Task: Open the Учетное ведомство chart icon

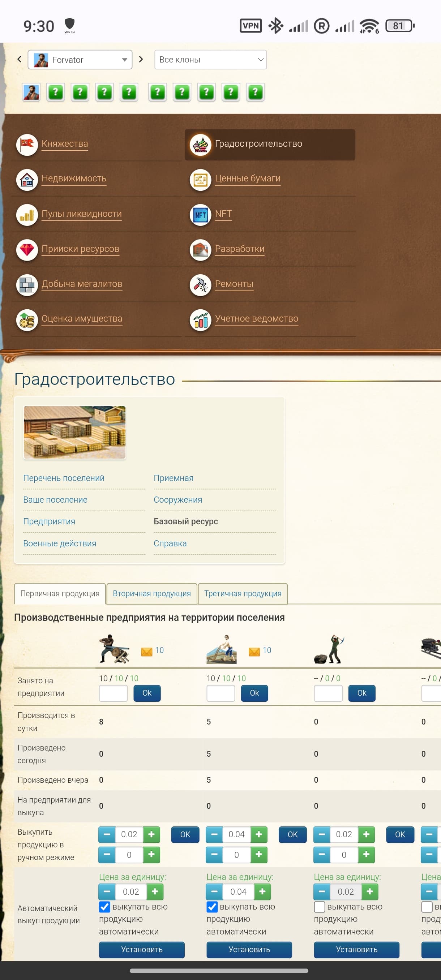Action: click(x=200, y=319)
